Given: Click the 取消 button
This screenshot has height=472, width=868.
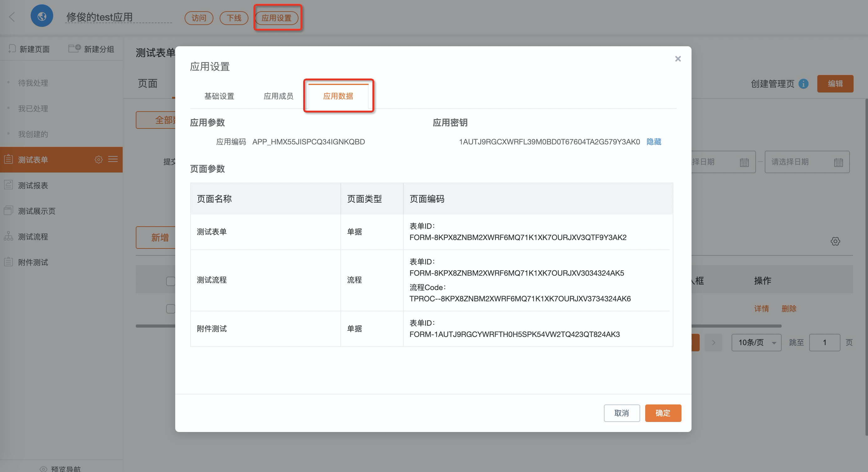Looking at the screenshot, I should click(x=621, y=413).
